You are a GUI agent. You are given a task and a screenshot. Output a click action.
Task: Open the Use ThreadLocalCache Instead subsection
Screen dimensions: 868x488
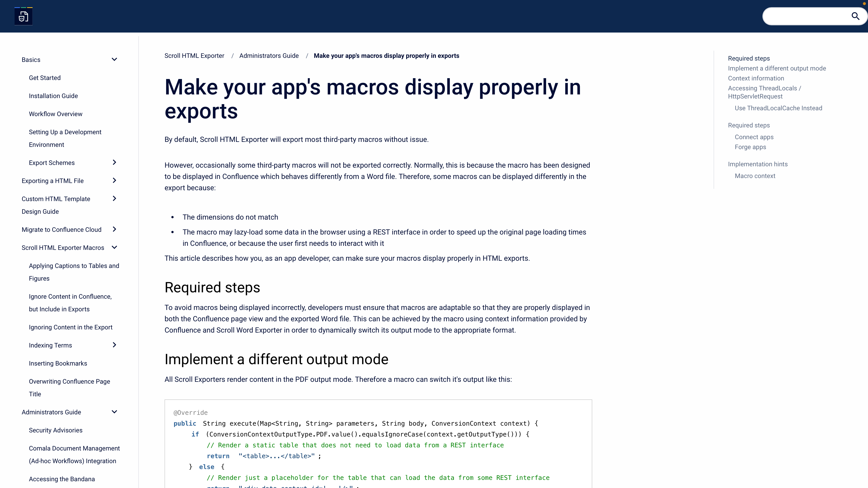pyautogui.click(x=778, y=108)
